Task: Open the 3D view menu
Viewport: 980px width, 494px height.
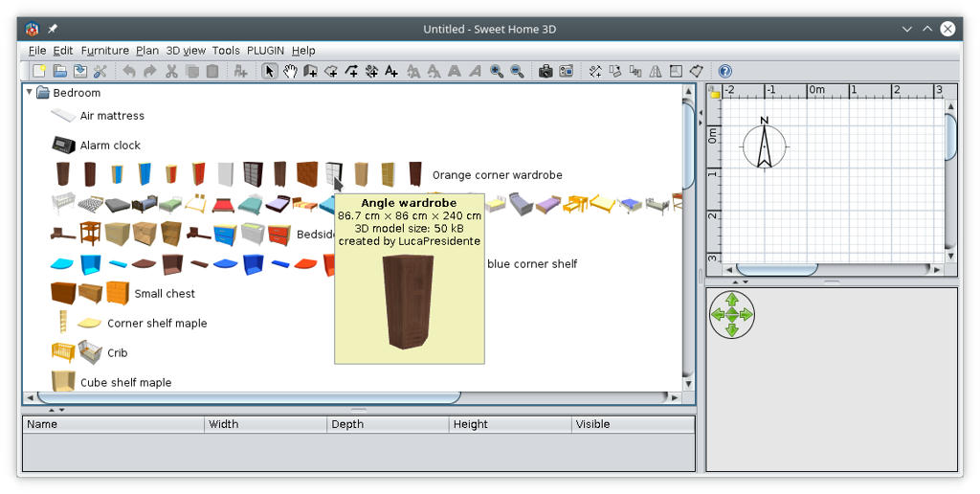Action: point(186,51)
